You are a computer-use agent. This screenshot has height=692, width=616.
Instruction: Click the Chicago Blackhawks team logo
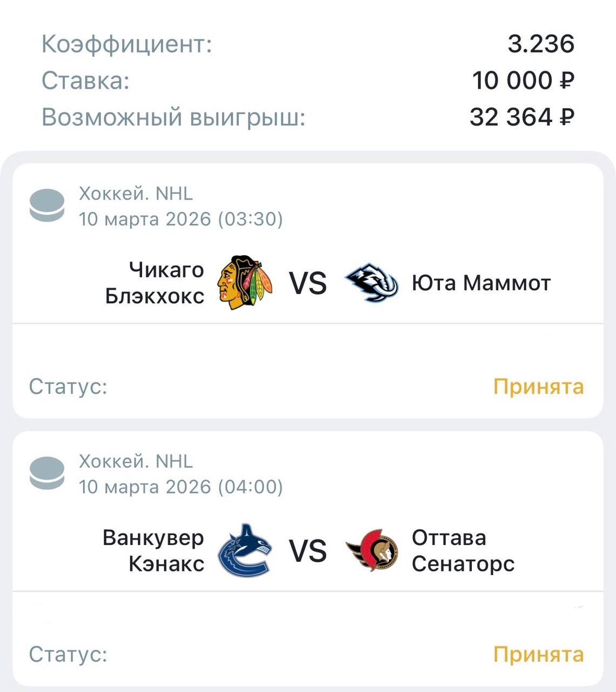[245, 282]
